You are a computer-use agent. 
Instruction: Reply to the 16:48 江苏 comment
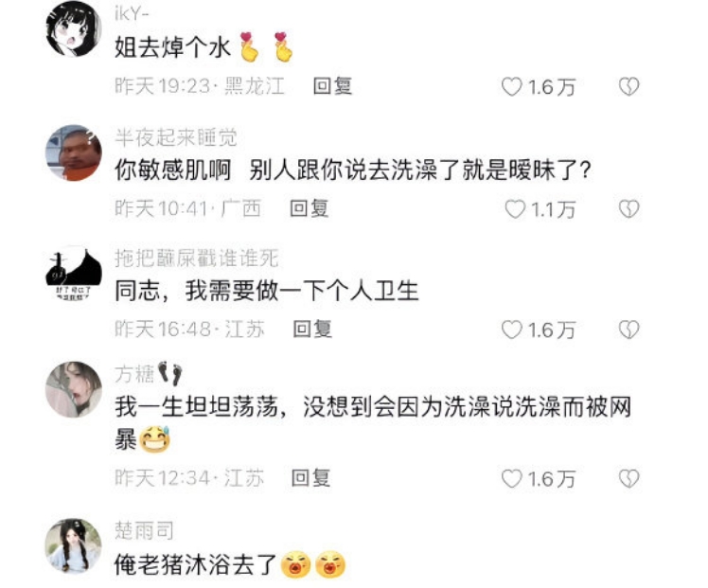pyautogui.click(x=312, y=329)
